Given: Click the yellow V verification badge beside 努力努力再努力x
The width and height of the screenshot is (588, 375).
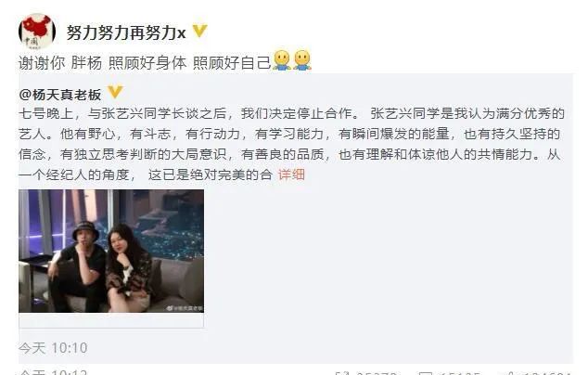Looking at the screenshot, I should click(199, 32).
